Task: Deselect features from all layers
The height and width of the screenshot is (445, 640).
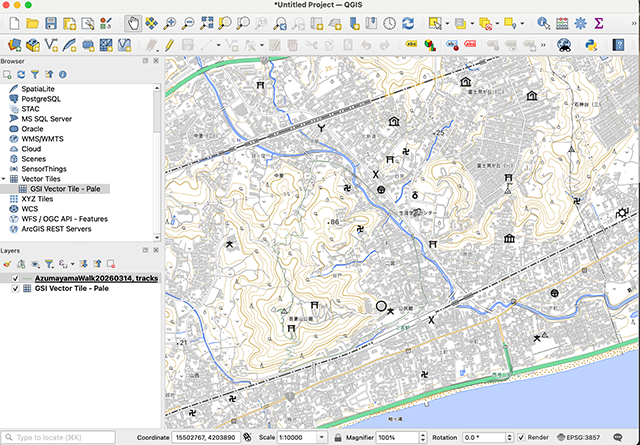Action: tap(485, 23)
